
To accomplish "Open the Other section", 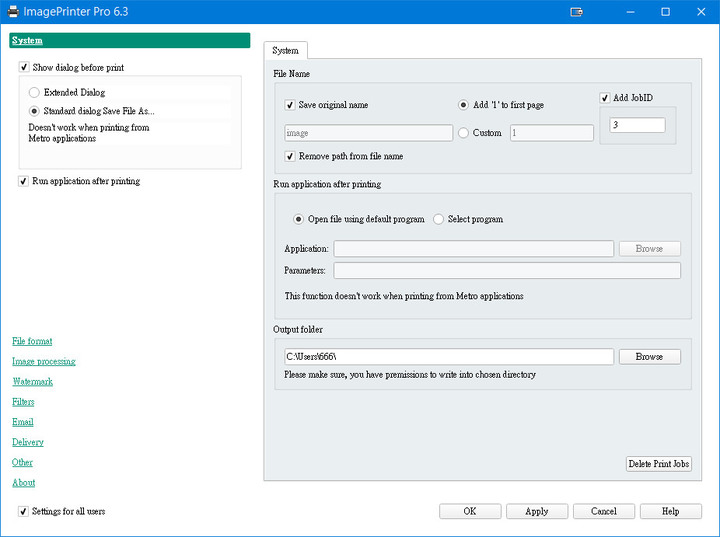I will (x=22, y=462).
